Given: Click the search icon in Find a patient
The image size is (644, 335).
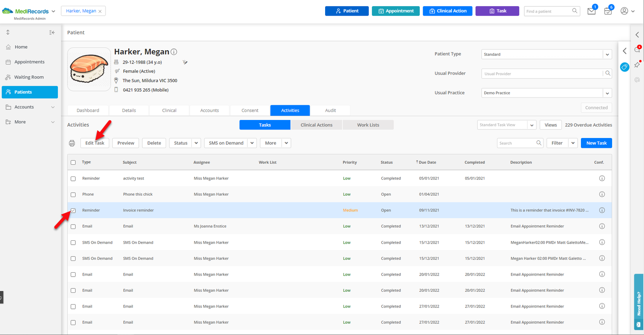Looking at the screenshot, I should tap(575, 11).
